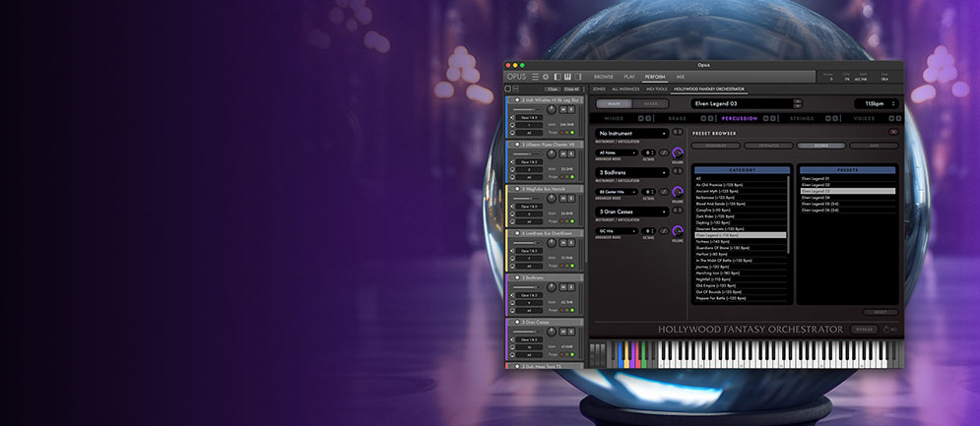The height and width of the screenshot is (426, 980).
Task: Click the edit icon in GC Hits row
Action: [664, 231]
